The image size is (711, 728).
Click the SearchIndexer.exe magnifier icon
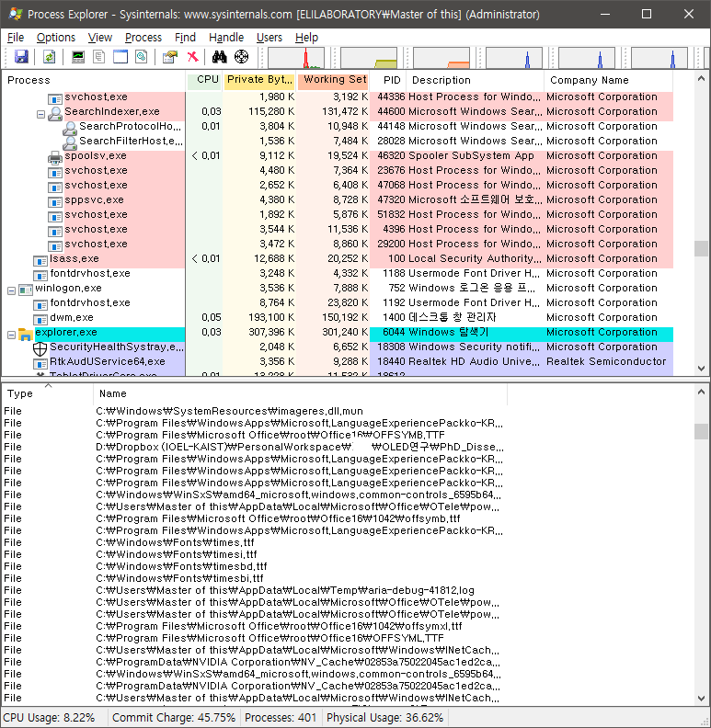point(55,113)
